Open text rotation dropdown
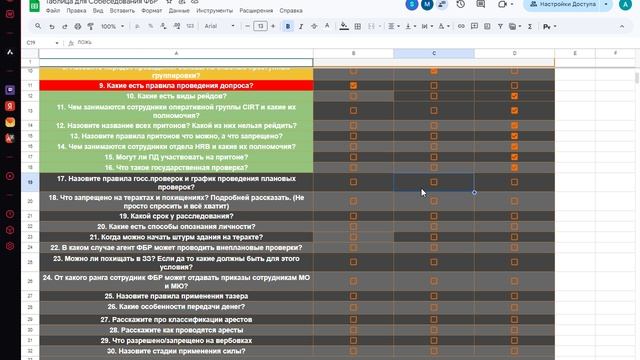Image resolution: width=640 pixels, height=360 pixels. [x=443, y=26]
